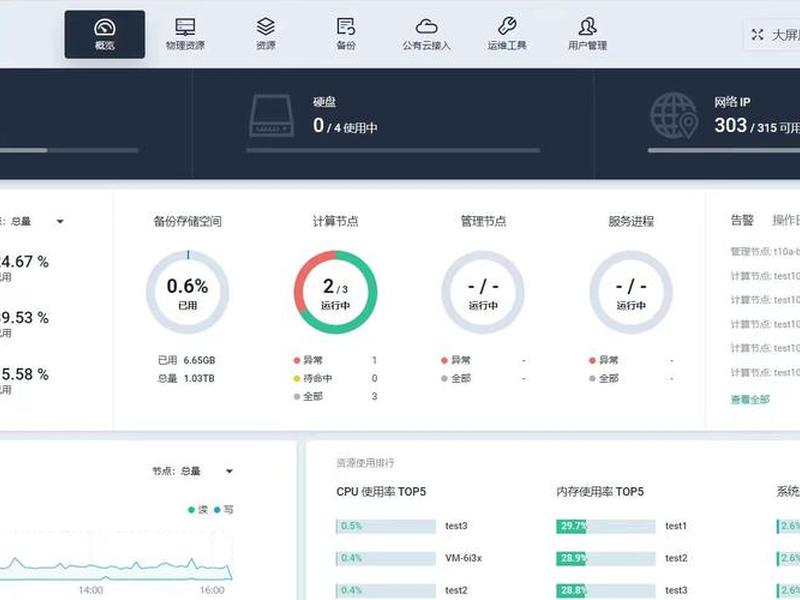Toggle the 读 read series legend
This screenshot has width=800, height=600.
(198, 510)
